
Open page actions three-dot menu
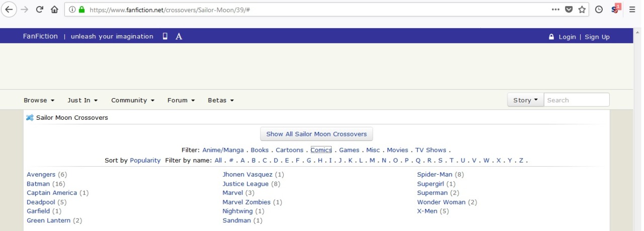click(x=555, y=9)
